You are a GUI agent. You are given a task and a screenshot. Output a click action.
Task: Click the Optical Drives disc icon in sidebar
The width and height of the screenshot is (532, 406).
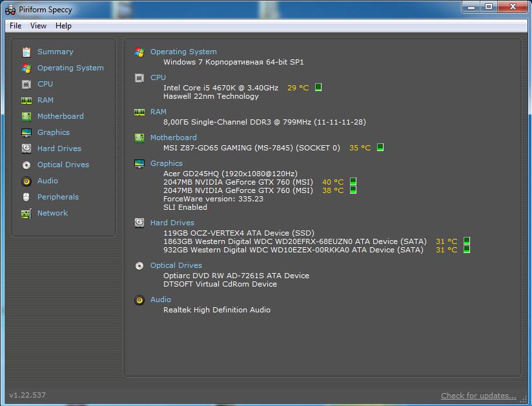[x=26, y=165]
